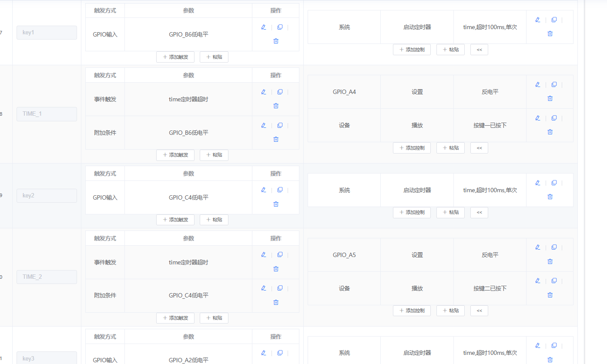Click 添加触发 under key1 trigger table
The height and width of the screenshot is (364, 607).
click(175, 57)
